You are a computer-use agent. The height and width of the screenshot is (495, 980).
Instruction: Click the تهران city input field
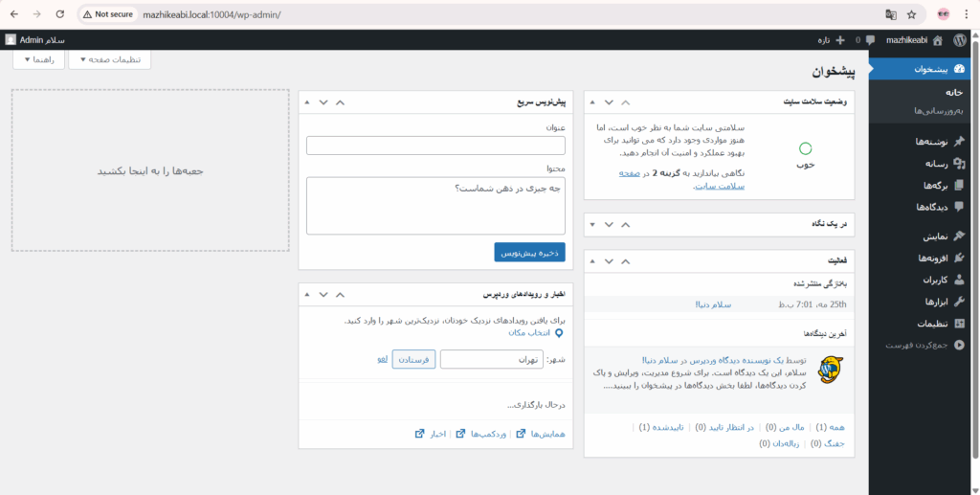pos(492,359)
